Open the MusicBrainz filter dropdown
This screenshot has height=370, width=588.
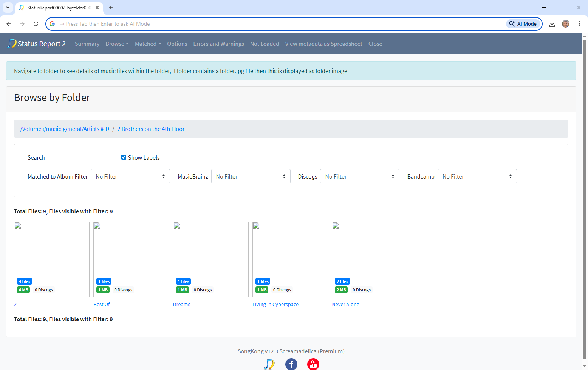251,176
